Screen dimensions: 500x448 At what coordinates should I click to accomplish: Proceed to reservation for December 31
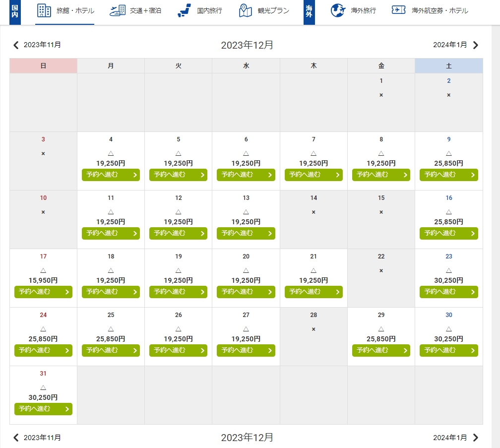pos(43,409)
